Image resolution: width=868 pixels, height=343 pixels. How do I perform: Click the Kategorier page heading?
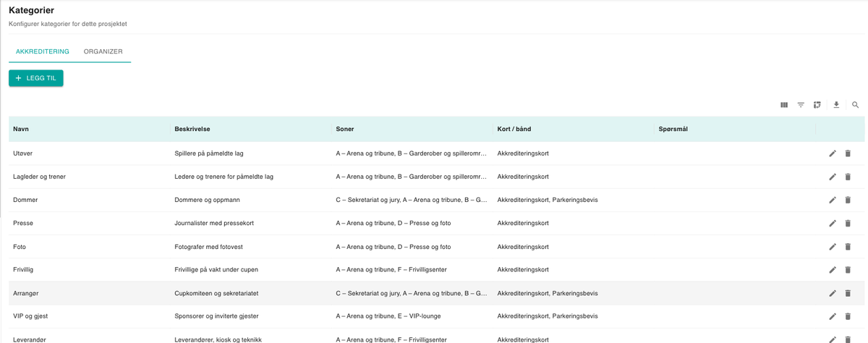click(31, 10)
